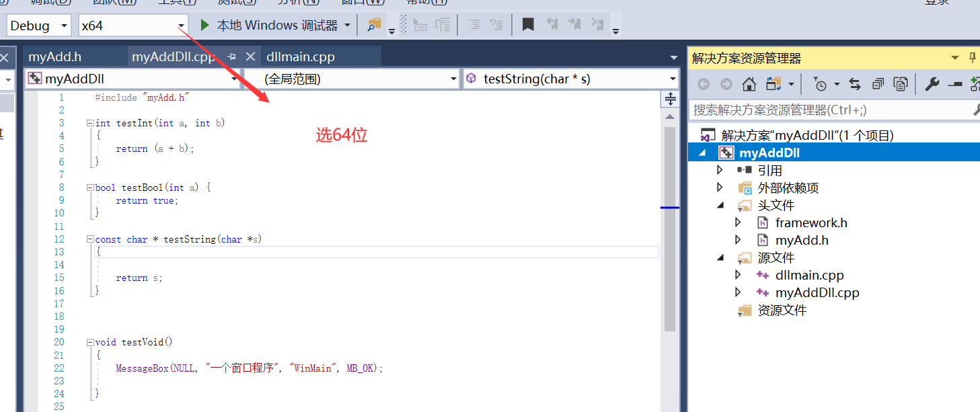Click the 登录 link

click(936, 3)
